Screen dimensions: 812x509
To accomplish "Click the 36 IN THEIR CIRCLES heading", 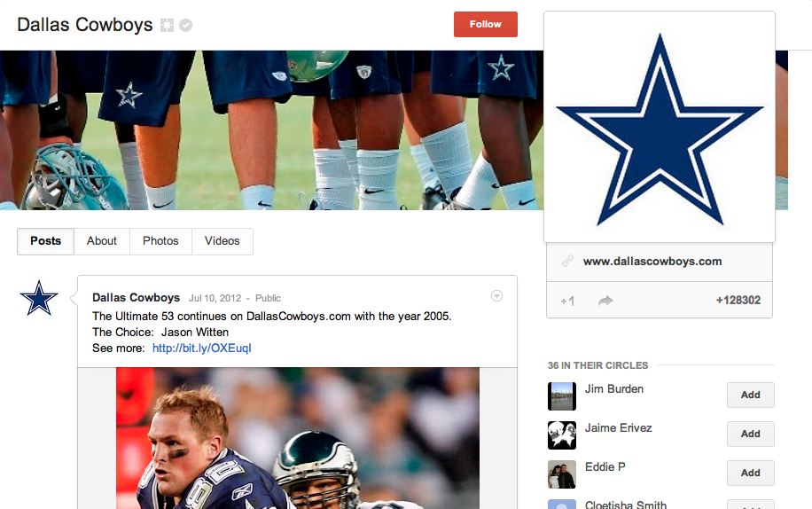I will click(x=597, y=365).
